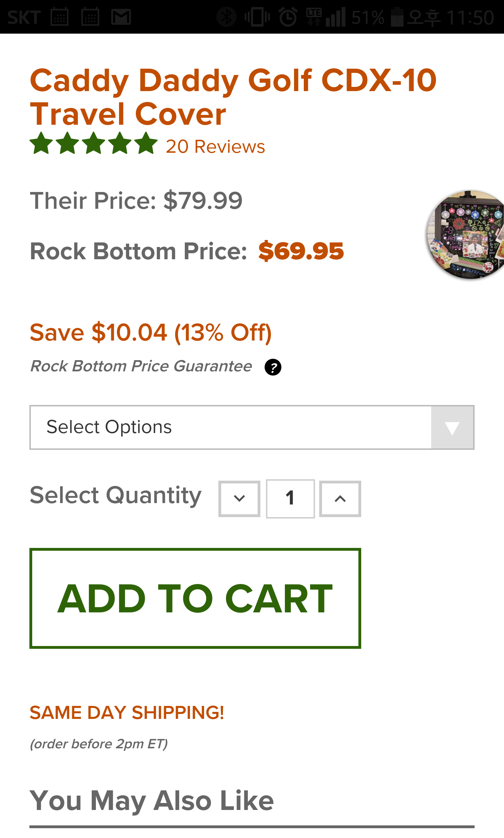The width and height of the screenshot is (504, 838).
Task: Open the Select Options dropdown
Action: 231,427
